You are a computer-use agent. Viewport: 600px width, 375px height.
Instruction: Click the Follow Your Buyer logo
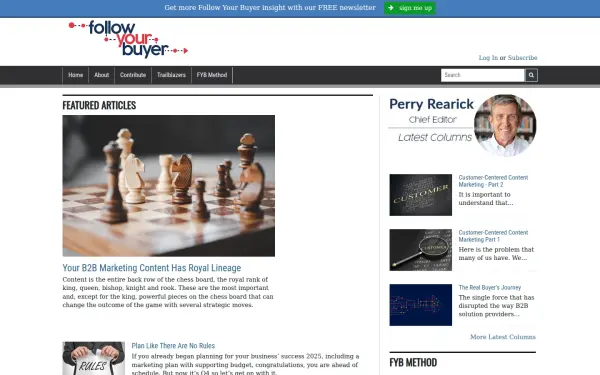click(x=128, y=39)
